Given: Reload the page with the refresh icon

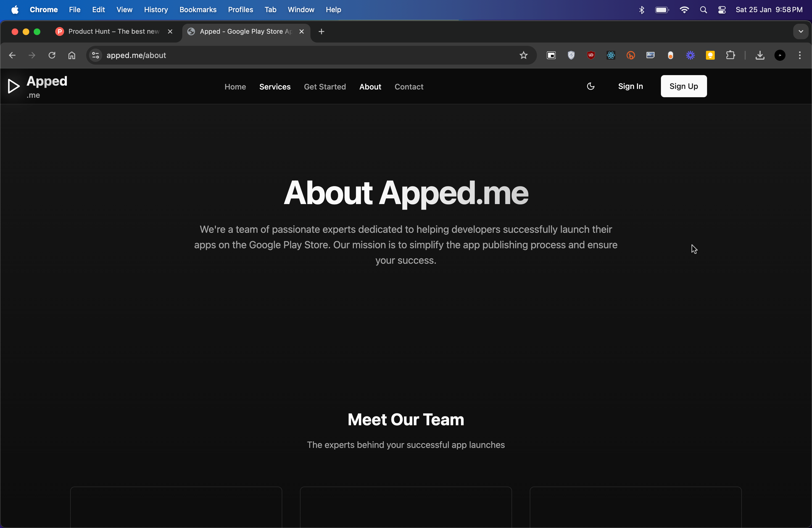Looking at the screenshot, I should tap(52, 55).
